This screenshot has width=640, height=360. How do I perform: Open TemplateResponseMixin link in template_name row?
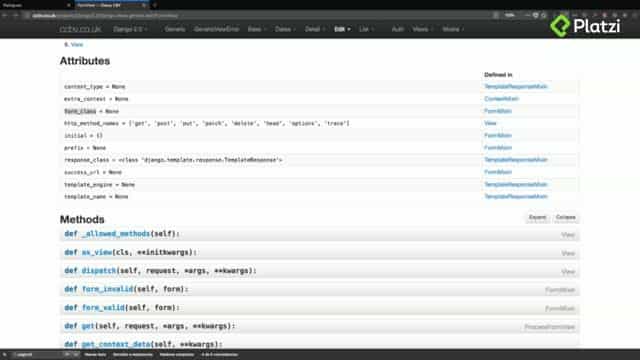pyautogui.click(x=516, y=197)
